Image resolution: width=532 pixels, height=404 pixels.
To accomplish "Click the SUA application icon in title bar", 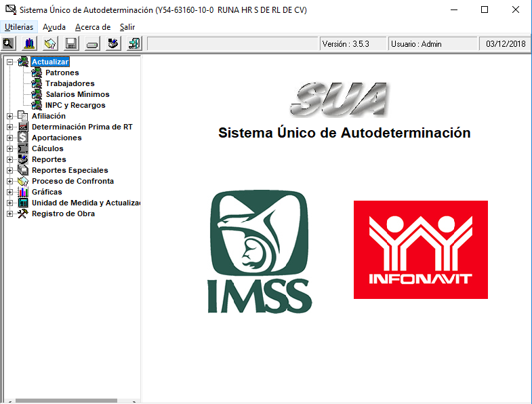I will point(11,10).
